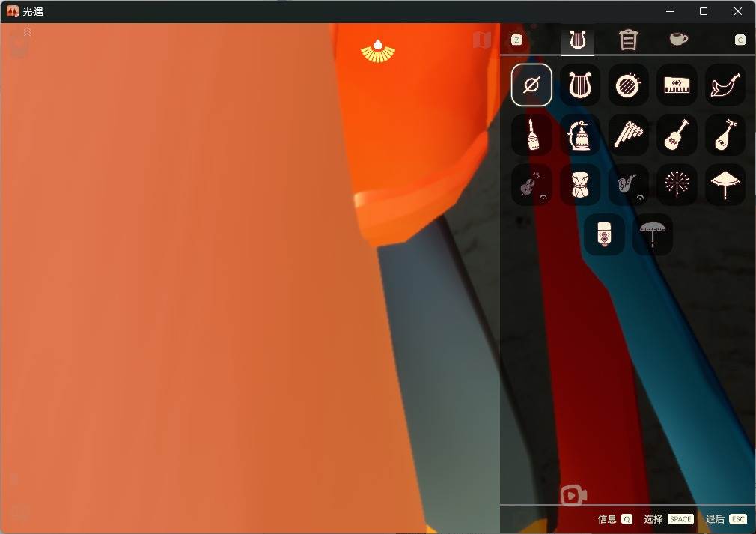
Task: Select the cream pointed umbrella item
Action: click(x=725, y=184)
